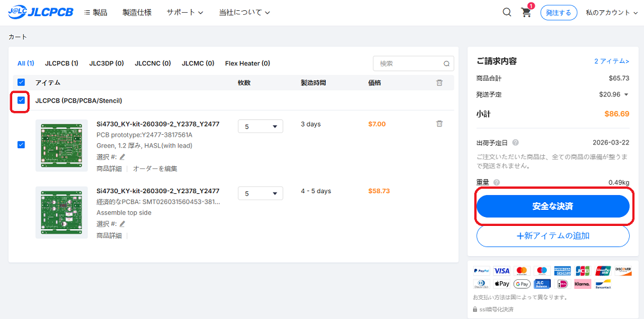Click help icon next to 出荷予定日
Viewport: 644px width, 319px height.
click(515, 142)
